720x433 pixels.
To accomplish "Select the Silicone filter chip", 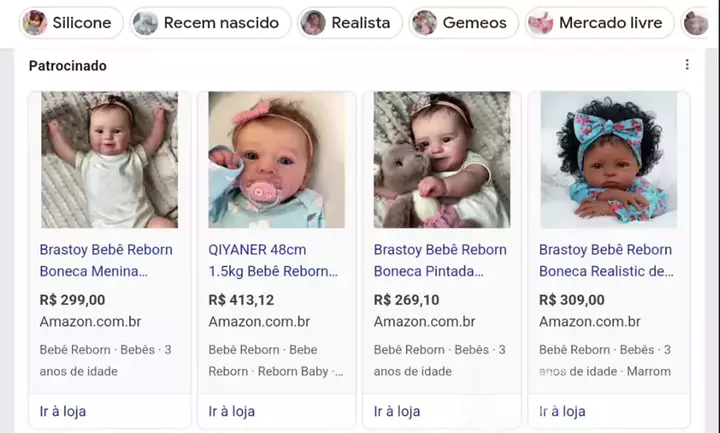I will pyautogui.click(x=70, y=23).
